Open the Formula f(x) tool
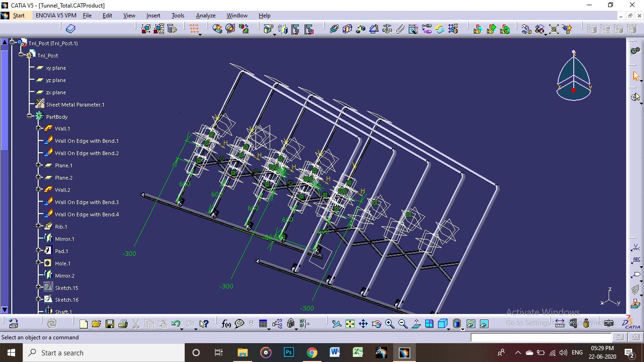Viewport: 644px width, 362px height. point(226,324)
